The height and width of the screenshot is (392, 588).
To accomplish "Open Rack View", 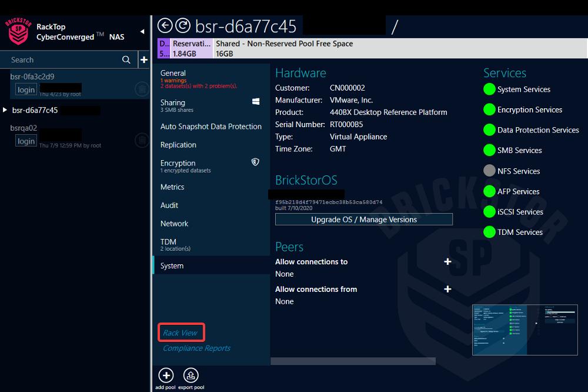I will coord(181,332).
